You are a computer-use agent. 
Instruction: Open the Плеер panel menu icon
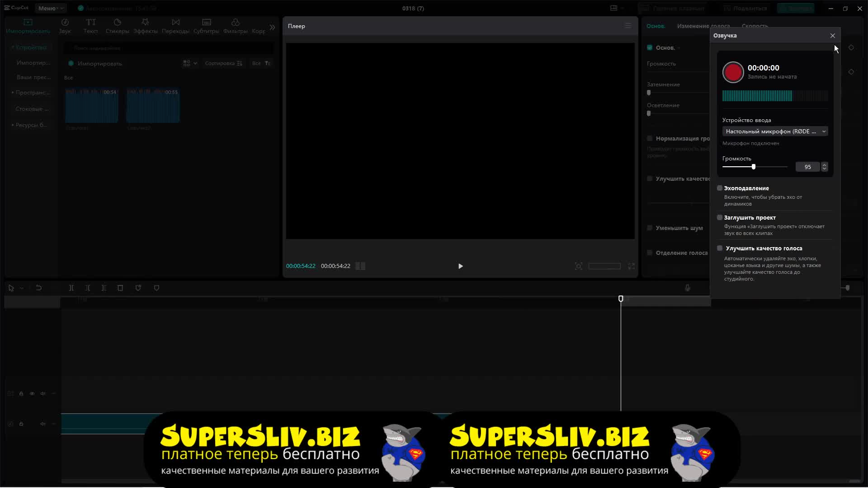628,26
